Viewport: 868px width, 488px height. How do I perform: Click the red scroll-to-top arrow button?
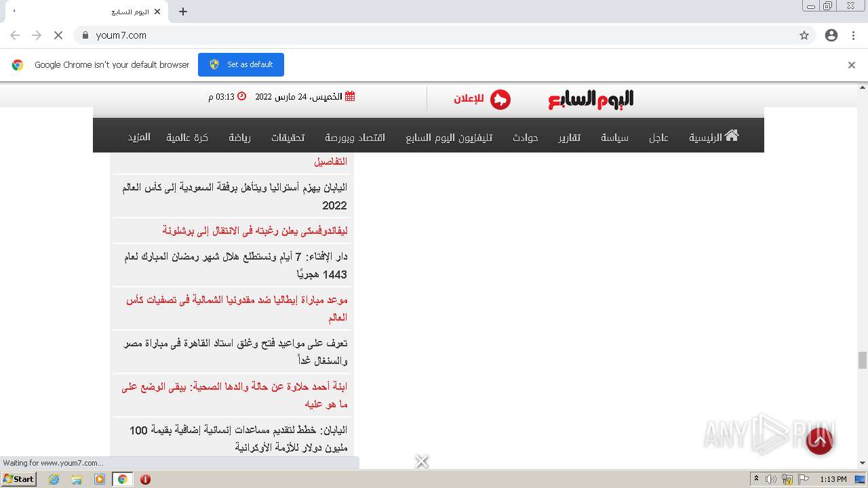(819, 441)
